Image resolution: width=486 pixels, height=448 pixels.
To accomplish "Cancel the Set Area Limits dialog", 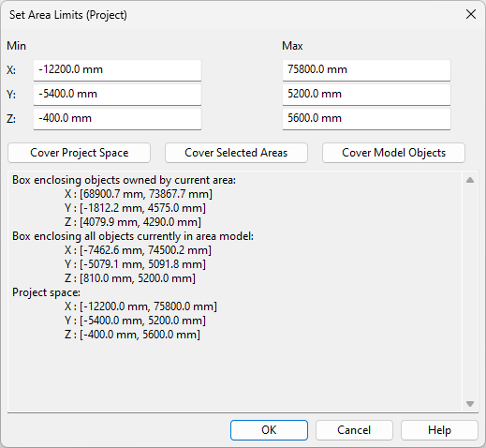I will tap(354, 430).
